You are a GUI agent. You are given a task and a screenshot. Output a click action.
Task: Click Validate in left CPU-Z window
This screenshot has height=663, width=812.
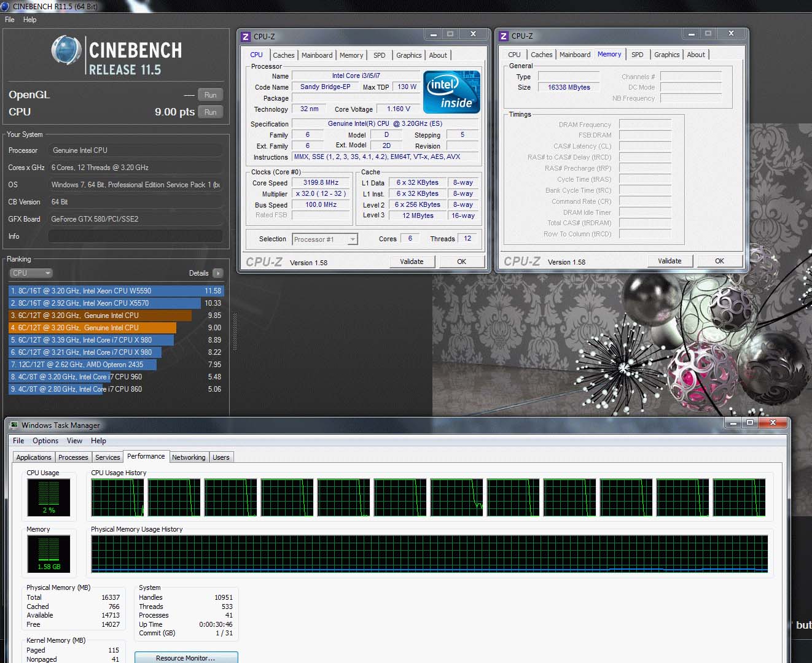412,262
